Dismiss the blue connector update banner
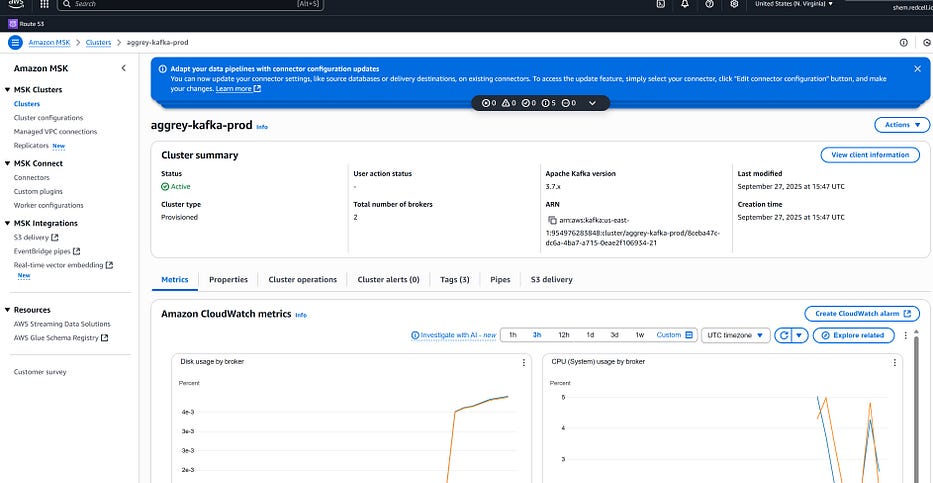Viewport: 933px width, 483px height. [917, 68]
